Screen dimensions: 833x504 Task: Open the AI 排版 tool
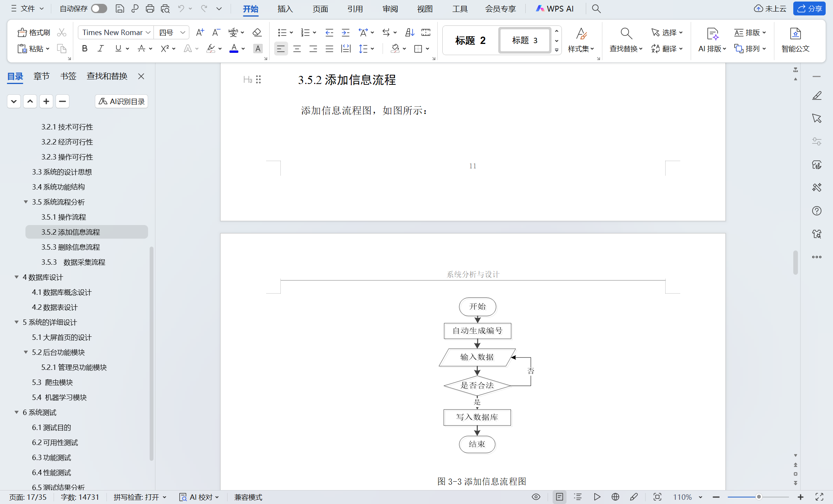(x=712, y=40)
